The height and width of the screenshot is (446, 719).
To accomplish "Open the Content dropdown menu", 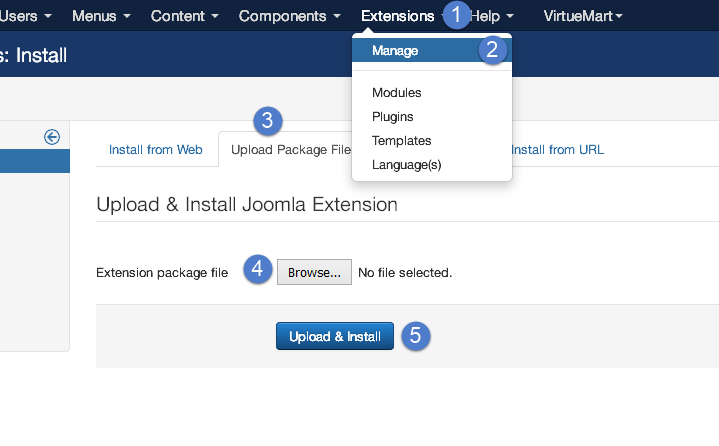I will tap(184, 16).
